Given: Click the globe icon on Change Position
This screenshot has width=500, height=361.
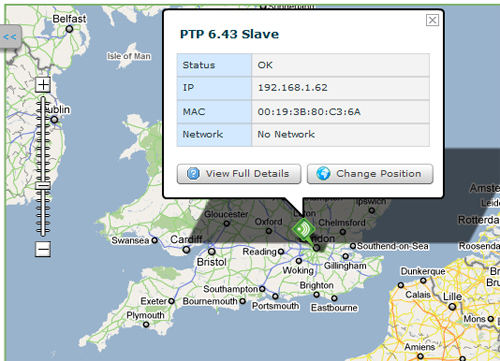Looking at the screenshot, I should point(323,174).
